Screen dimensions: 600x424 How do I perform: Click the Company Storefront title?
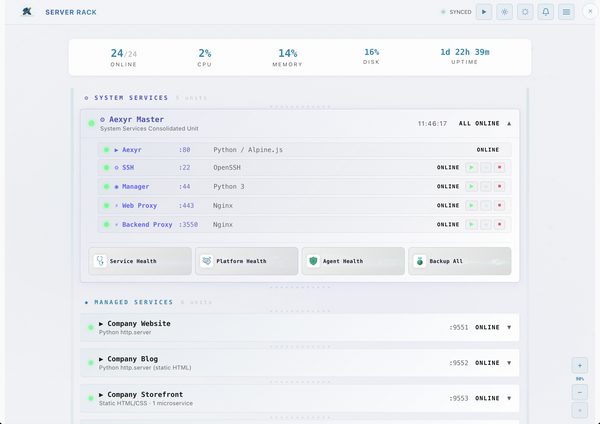coord(145,395)
